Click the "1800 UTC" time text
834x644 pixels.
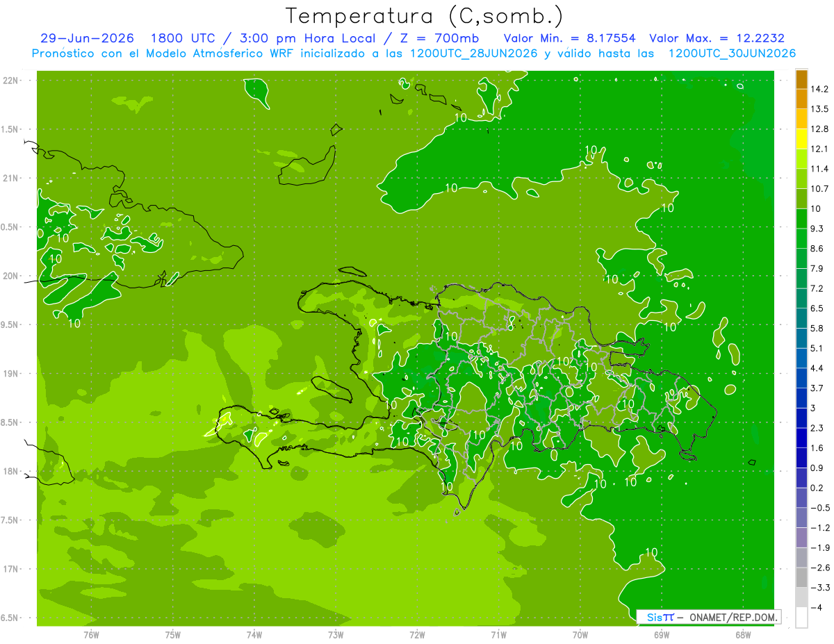tap(183, 38)
